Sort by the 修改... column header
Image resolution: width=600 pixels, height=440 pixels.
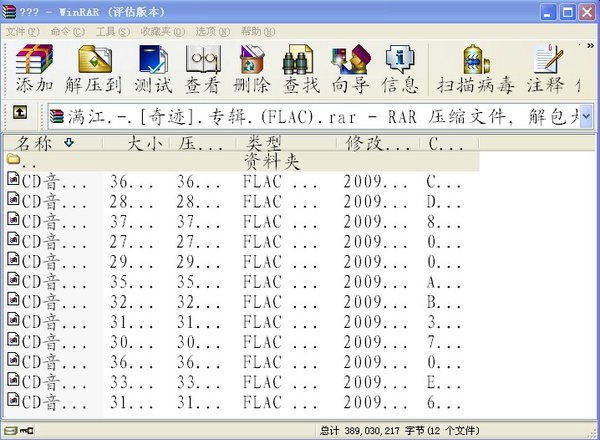click(x=378, y=143)
